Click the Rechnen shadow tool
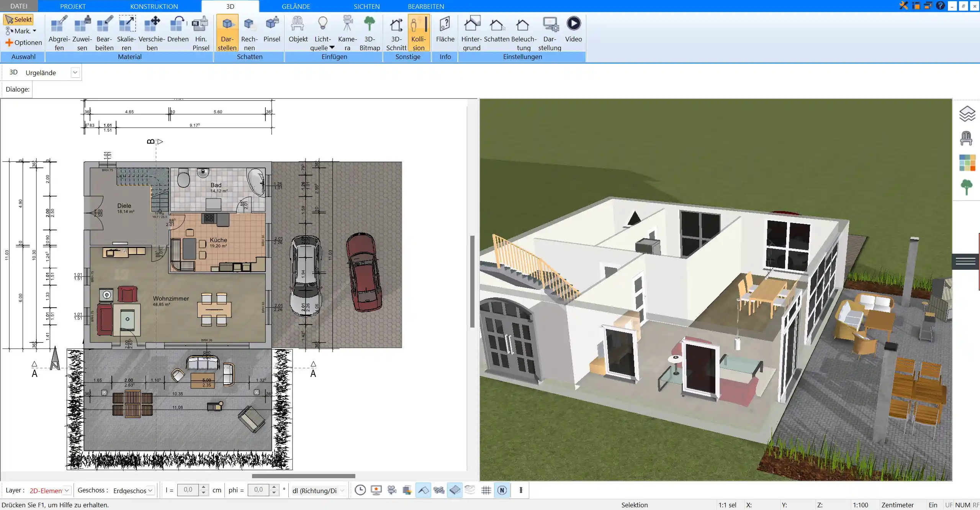The width and height of the screenshot is (980, 510). tap(249, 33)
